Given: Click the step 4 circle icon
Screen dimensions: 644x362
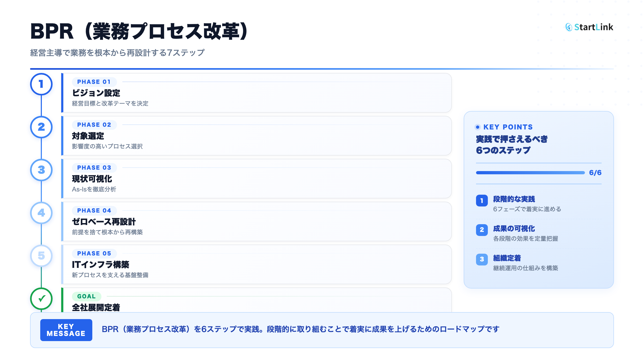Looking at the screenshot, I should 41,213.
